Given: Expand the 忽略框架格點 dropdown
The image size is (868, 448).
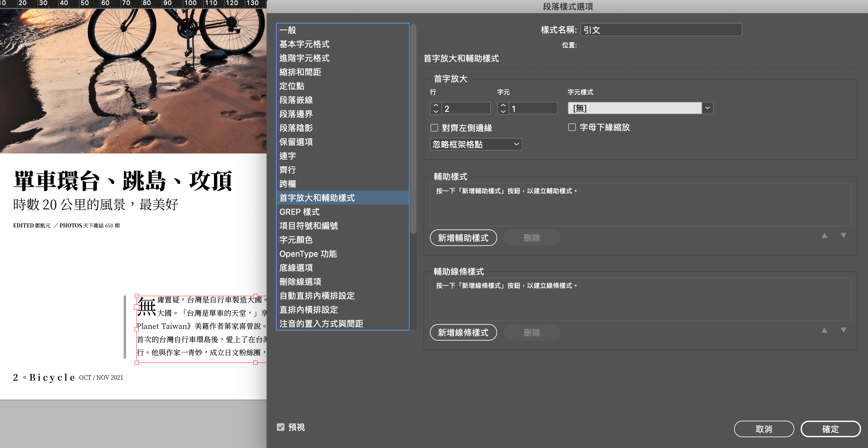Looking at the screenshot, I should pos(476,144).
